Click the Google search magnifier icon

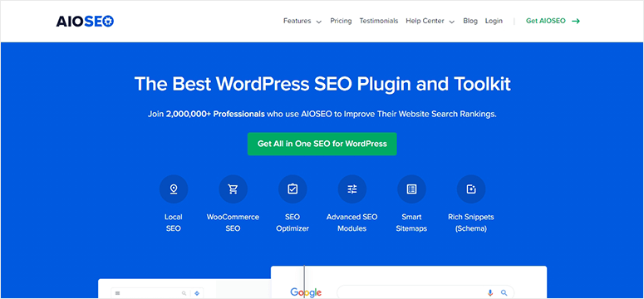point(504,293)
